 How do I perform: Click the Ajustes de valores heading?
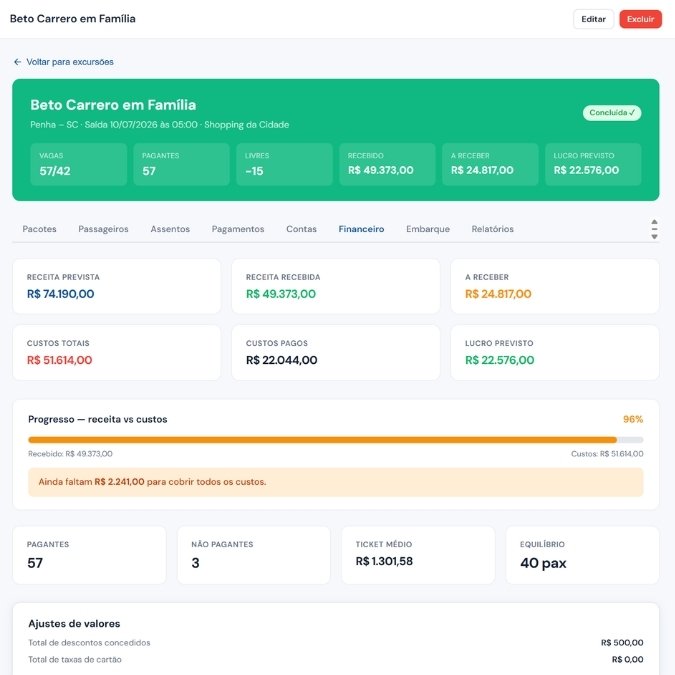pyautogui.click(x=74, y=624)
